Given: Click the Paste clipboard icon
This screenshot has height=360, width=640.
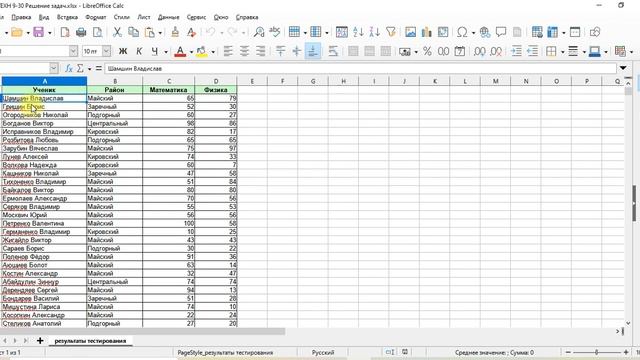Looking at the screenshot, I should pyautogui.click(x=150, y=32).
